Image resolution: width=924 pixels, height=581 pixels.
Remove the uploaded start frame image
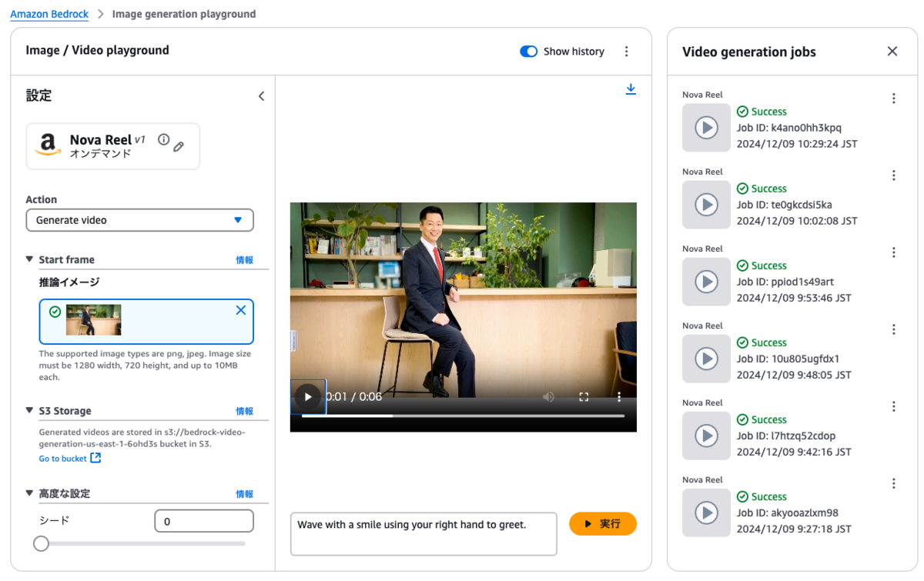[241, 310]
